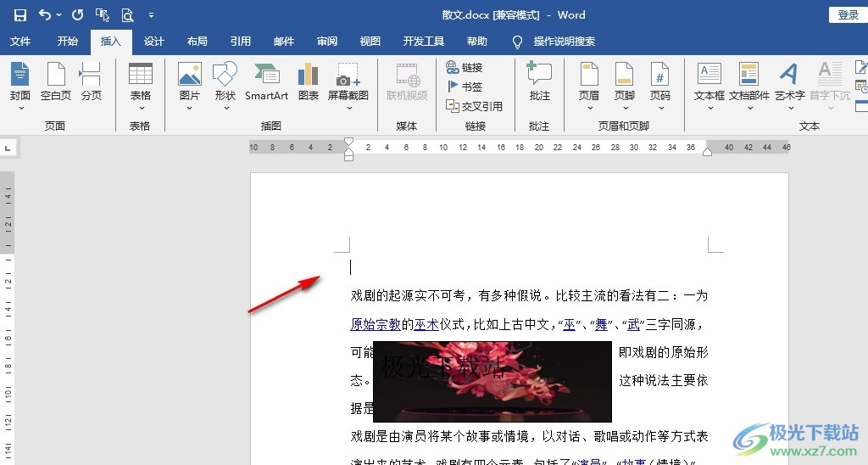The width and height of the screenshot is (868, 465).
Task: Switch to the 开发工具 ribbon tab
Action: pyautogui.click(x=424, y=41)
